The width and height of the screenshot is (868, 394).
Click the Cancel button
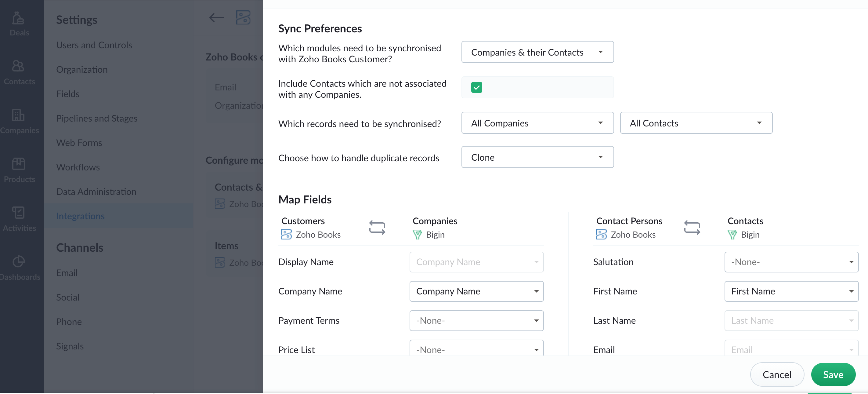777,374
